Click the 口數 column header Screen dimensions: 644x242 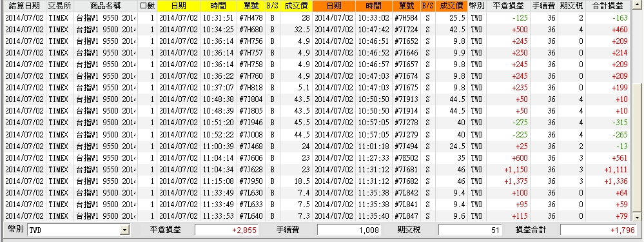[x=147, y=6]
